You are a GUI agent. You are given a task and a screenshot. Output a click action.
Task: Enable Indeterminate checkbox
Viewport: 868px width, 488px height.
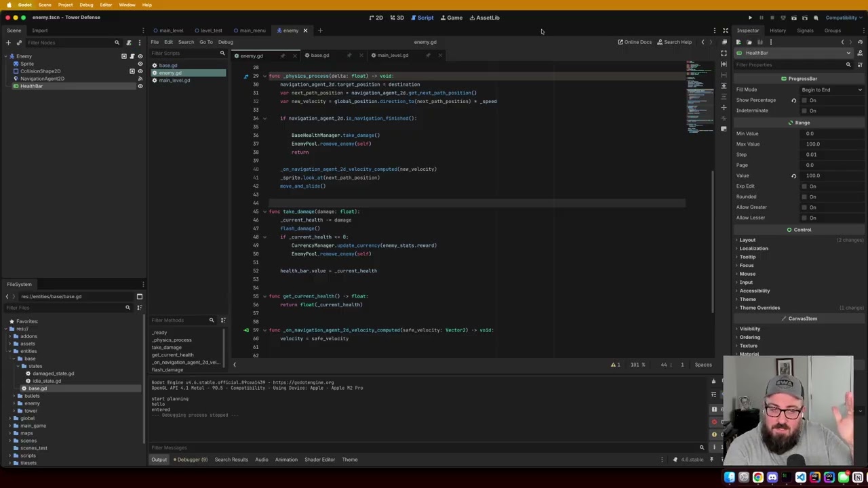pyautogui.click(x=804, y=110)
